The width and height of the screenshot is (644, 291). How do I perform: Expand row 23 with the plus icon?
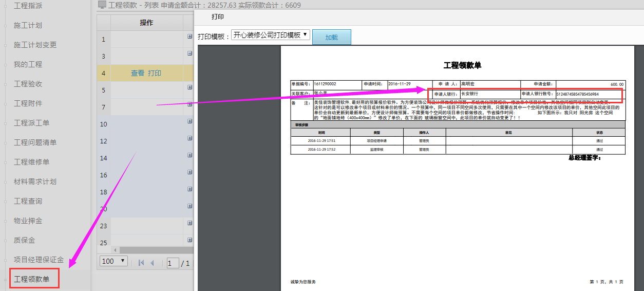coord(190,223)
